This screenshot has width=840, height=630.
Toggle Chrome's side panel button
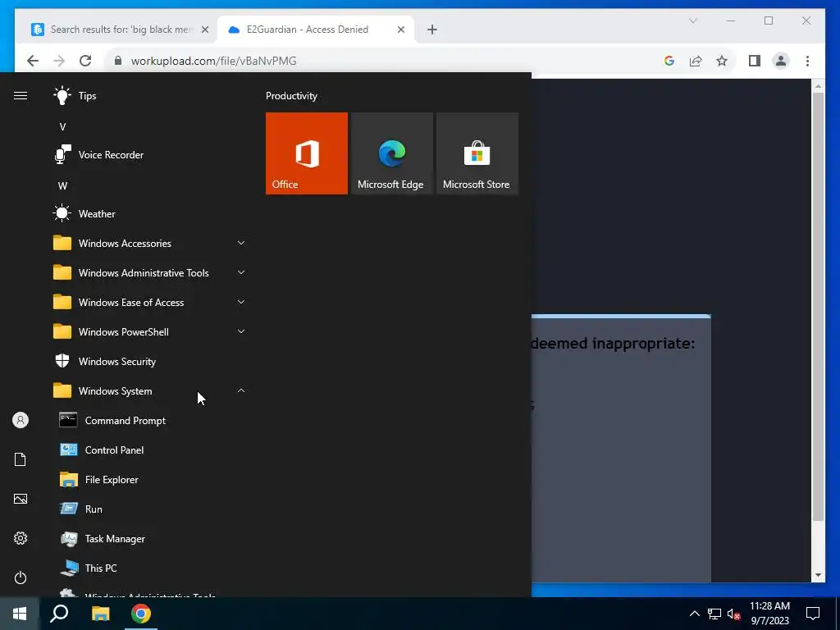tap(755, 61)
